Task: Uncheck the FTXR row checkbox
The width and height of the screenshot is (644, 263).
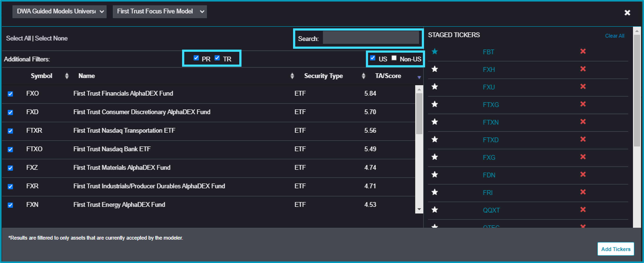Action: (10, 131)
